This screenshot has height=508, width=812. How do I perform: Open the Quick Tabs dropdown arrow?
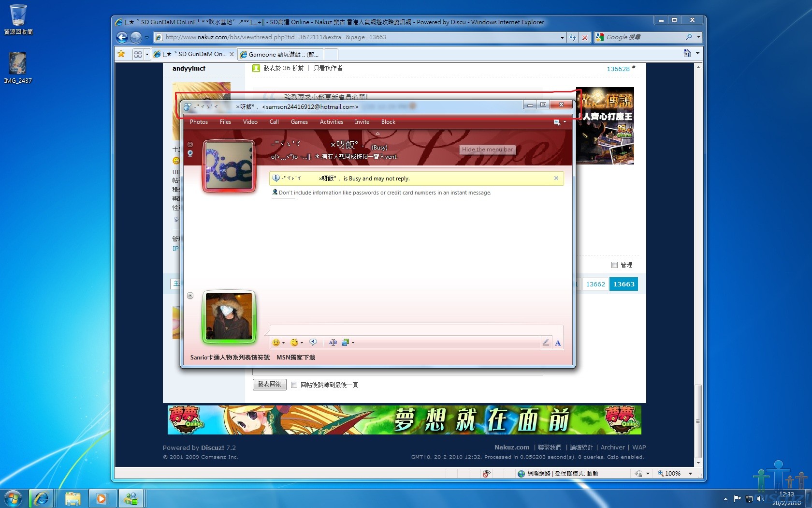(x=147, y=54)
